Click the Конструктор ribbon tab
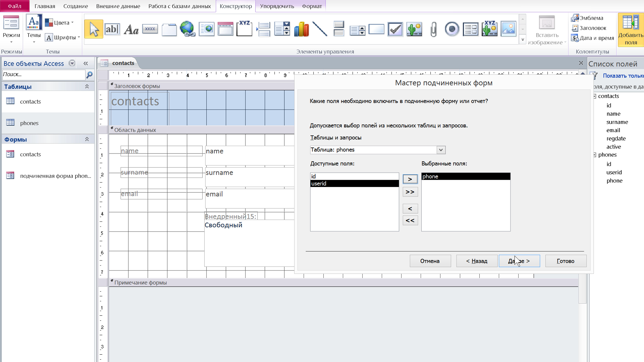 (x=236, y=6)
